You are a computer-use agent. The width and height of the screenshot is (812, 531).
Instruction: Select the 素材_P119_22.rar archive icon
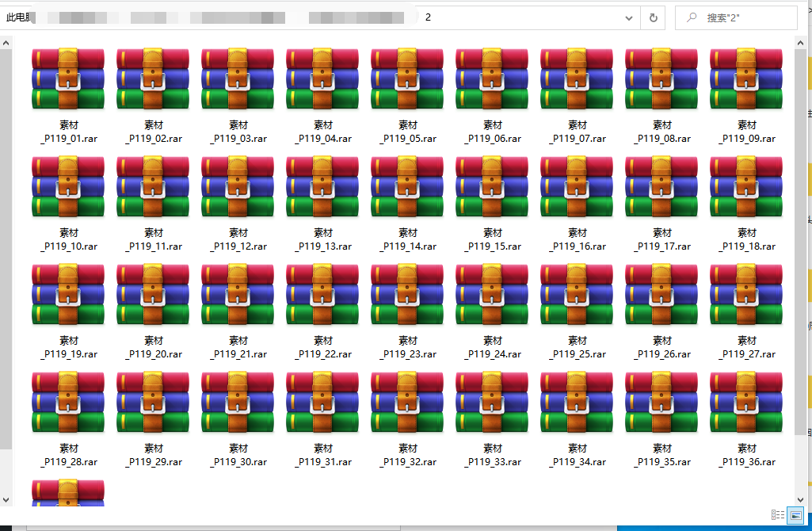[322, 294]
